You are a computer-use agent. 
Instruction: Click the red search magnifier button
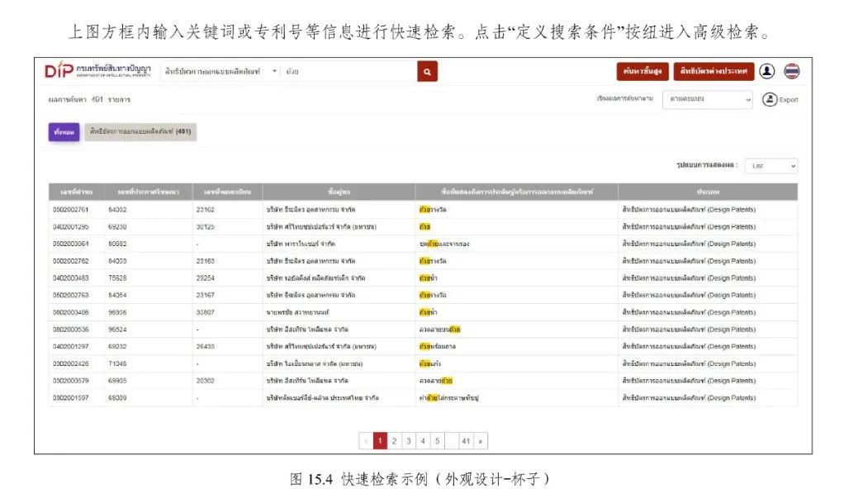click(426, 72)
